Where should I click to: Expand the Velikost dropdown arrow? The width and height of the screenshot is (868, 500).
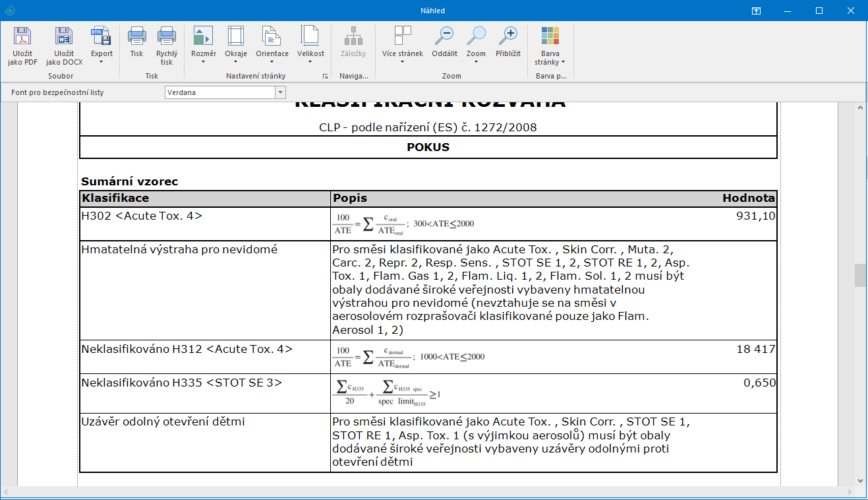(x=310, y=62)
